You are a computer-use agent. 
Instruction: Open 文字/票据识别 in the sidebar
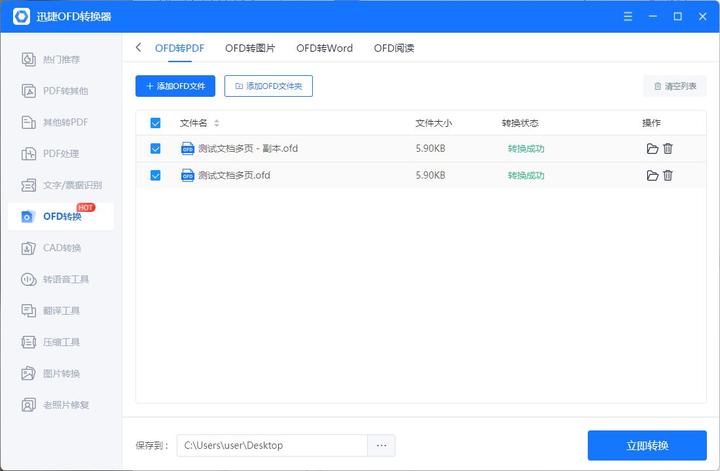click(61, 185)
